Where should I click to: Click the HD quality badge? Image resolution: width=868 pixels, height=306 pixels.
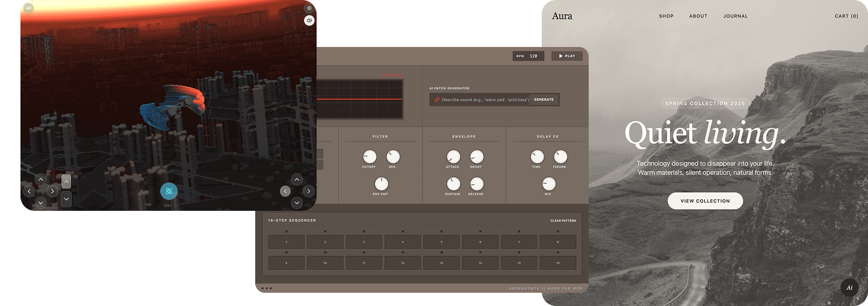tap(28, 8)
